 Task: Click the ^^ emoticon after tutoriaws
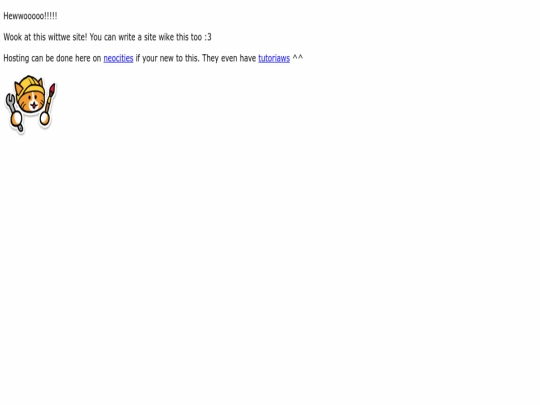(x=298, y=58)
